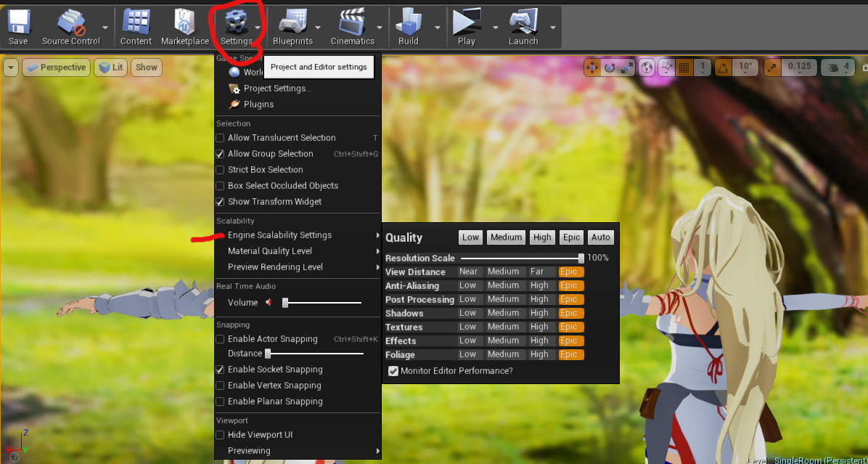The image size is (868, 464).
Task: Enable Allow Translucent Selection checkbox
Action: (220, 138)
